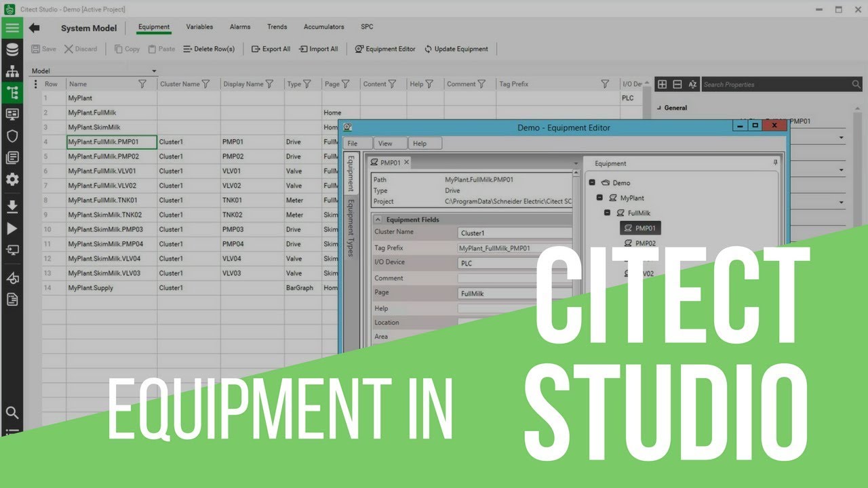Click the Tag Prefix field in the Equipment Editor
The width and height of the screenshot is (868, 488).
(515, 249)
